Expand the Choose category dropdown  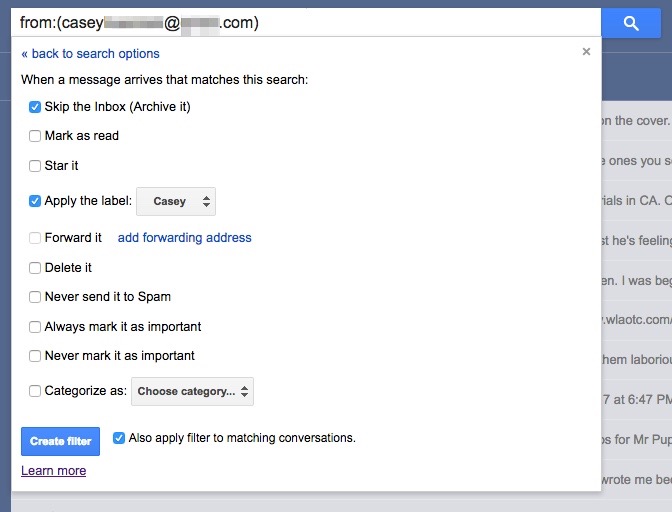coord(192,391)
